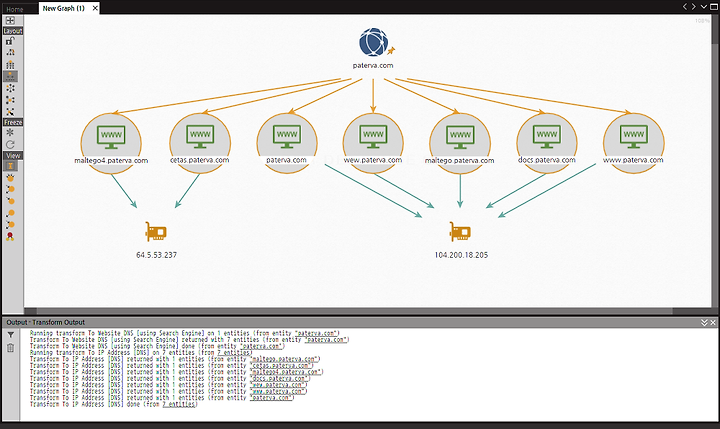Select the docs.paterva.com website entity
Viewport: 720px width, 429px height.
[546, 143]
